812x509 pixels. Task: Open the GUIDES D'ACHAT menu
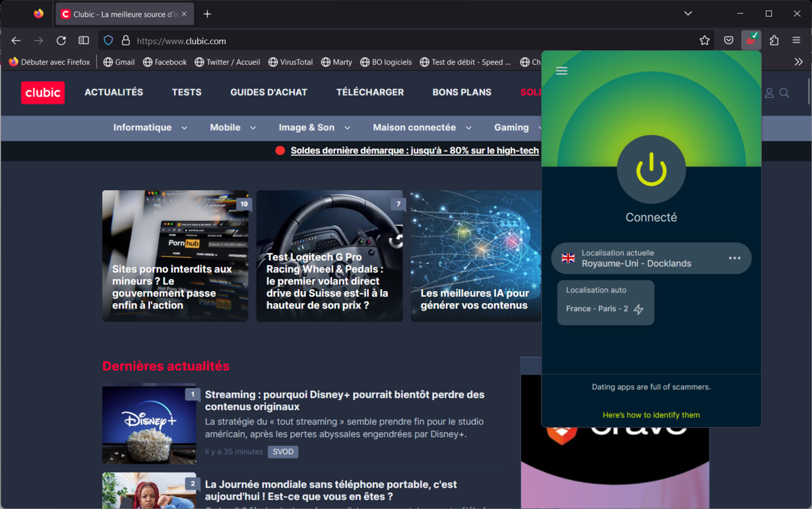tap(269, 92)
